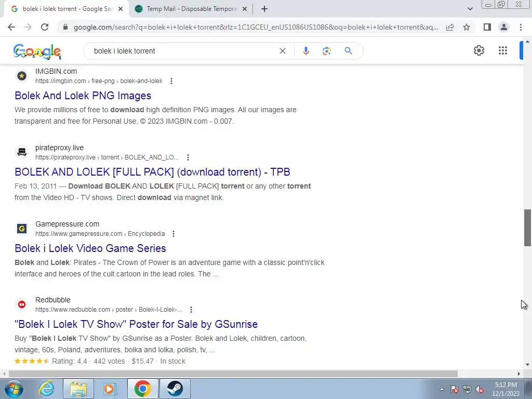This screenshot has width=532, height=399.
Task: Submit search with the magnifier icon
Action: [x=348, y=51]
